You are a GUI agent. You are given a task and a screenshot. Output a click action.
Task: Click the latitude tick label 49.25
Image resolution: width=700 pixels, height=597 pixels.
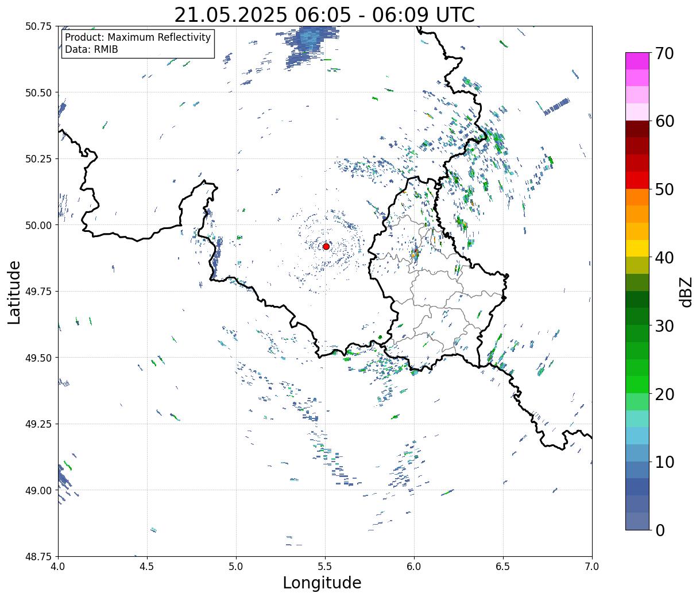[38, 424]
